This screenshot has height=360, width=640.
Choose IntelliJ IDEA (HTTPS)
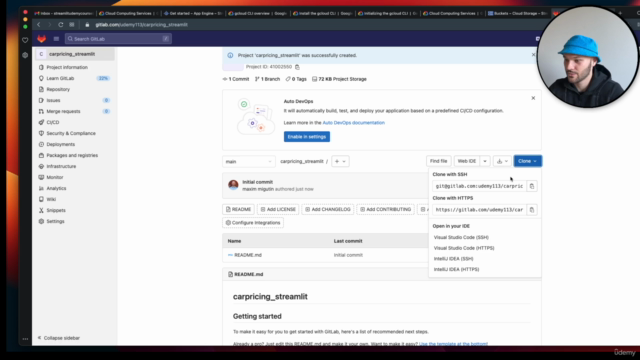click(456, 269)
